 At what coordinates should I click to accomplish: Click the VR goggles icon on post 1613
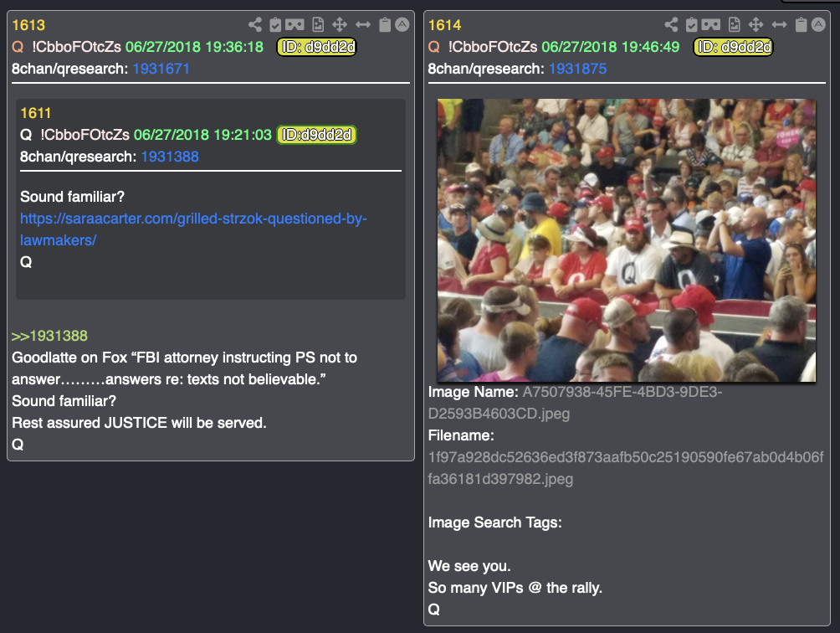point(295,24)
